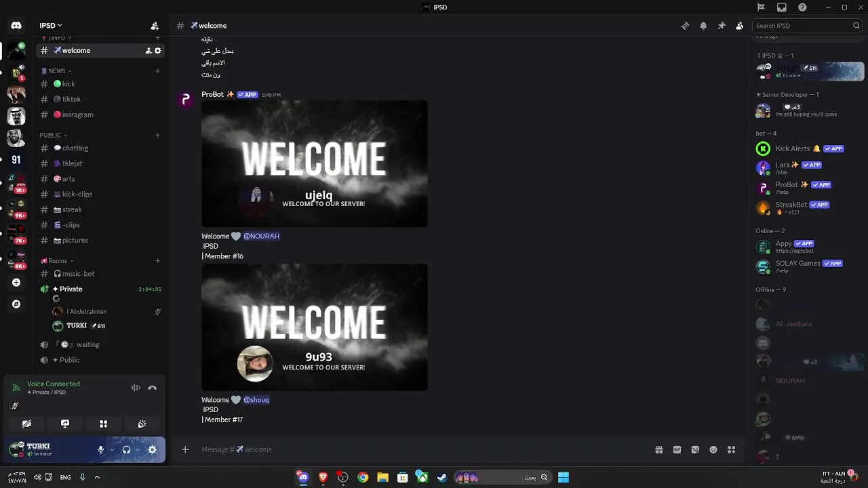868x488 pixels.
Task: Open the streak channel
Action: [x=100, y=209]
